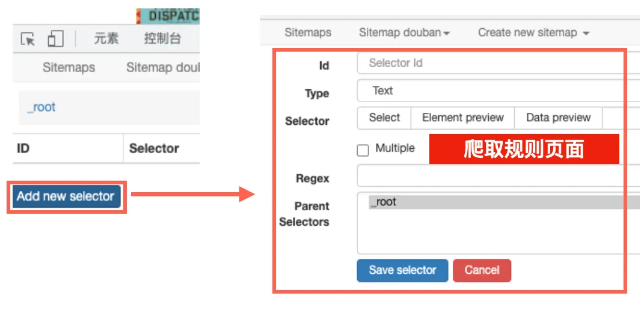Toggle the device toolbar icon
The height and width of the screenshot is (314, 644).
coord(55,40)
